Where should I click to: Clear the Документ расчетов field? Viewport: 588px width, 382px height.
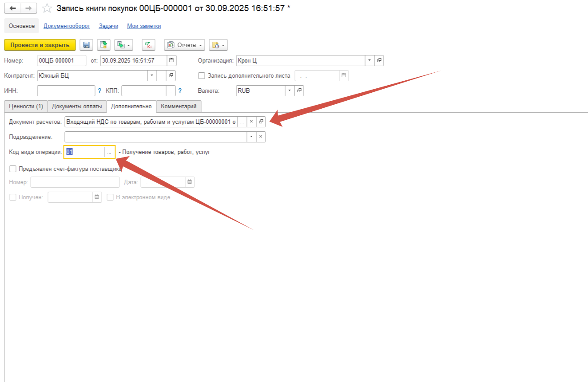click(251, 122)
